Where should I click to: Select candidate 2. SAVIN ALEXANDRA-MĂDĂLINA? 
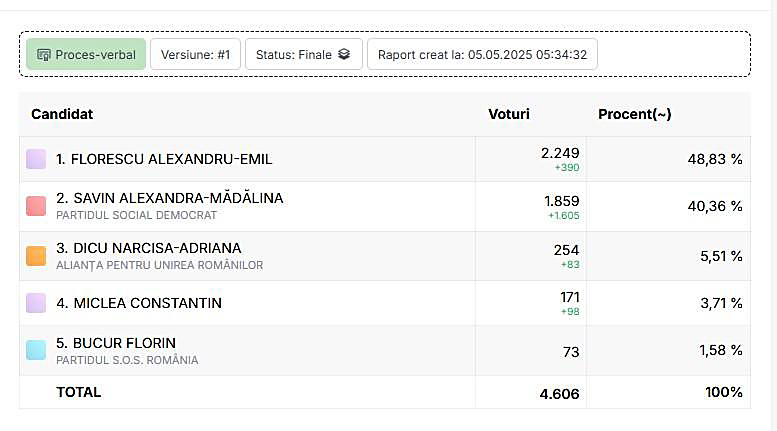(169, 198)
